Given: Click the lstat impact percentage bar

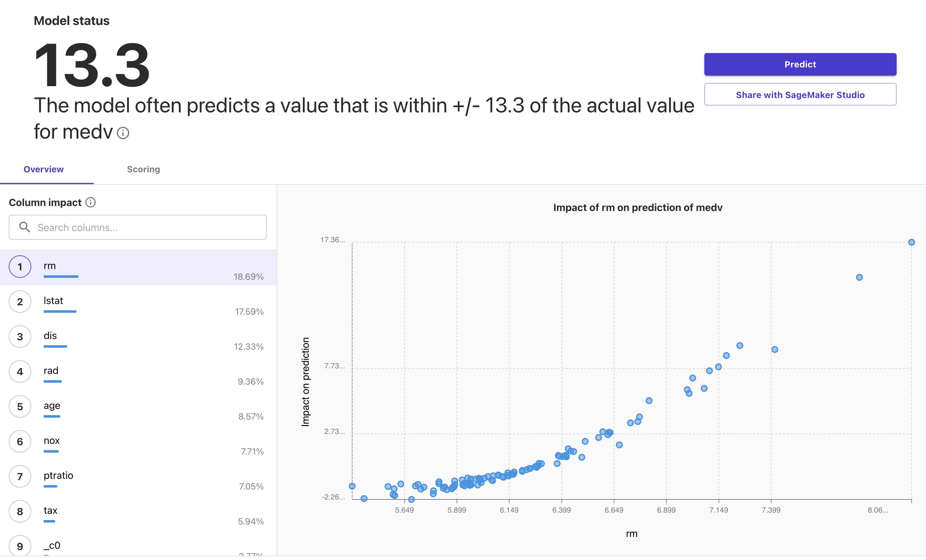Looking at the screenshot, I should 60,312.
